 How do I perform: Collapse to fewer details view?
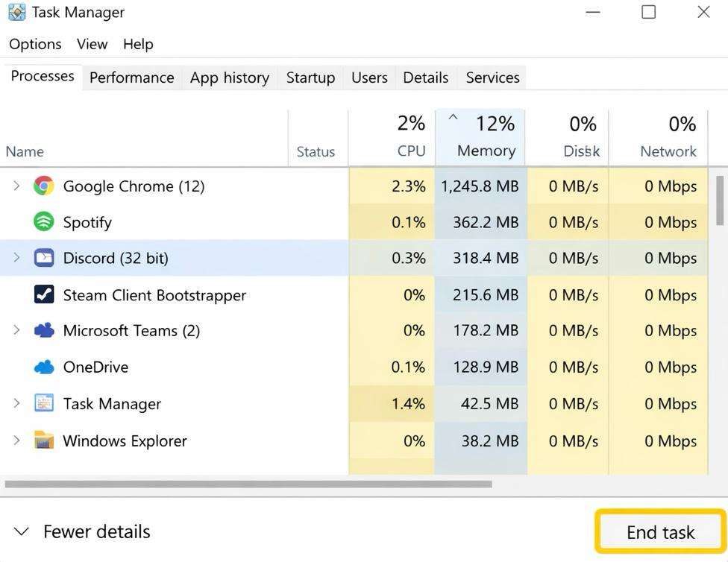80,531
